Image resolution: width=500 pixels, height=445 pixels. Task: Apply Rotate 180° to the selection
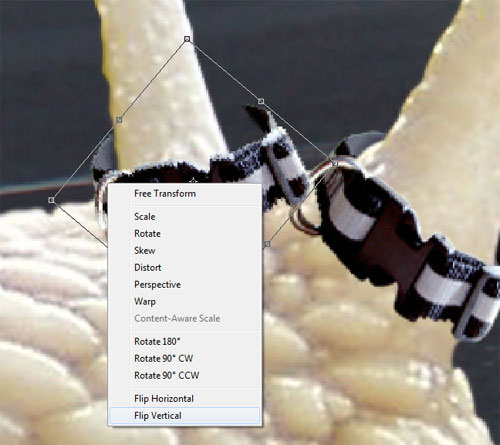click(x=184, y=342)
